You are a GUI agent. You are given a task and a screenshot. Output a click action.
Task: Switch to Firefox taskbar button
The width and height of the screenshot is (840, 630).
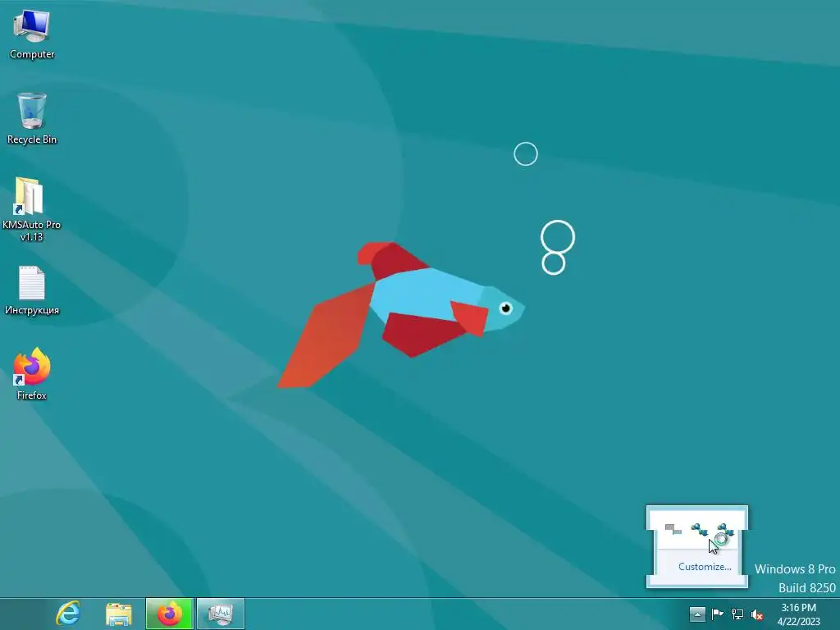(169, 614)
